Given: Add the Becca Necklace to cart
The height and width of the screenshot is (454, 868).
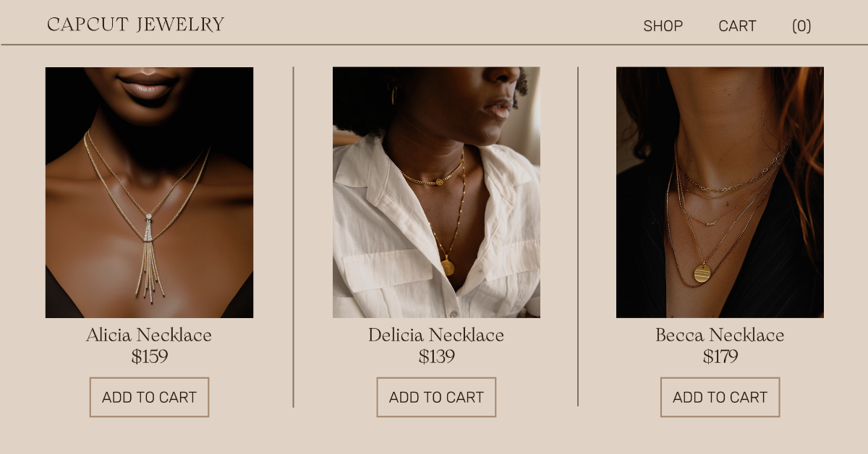Looking at the screenshot, I should pos(720,397).
